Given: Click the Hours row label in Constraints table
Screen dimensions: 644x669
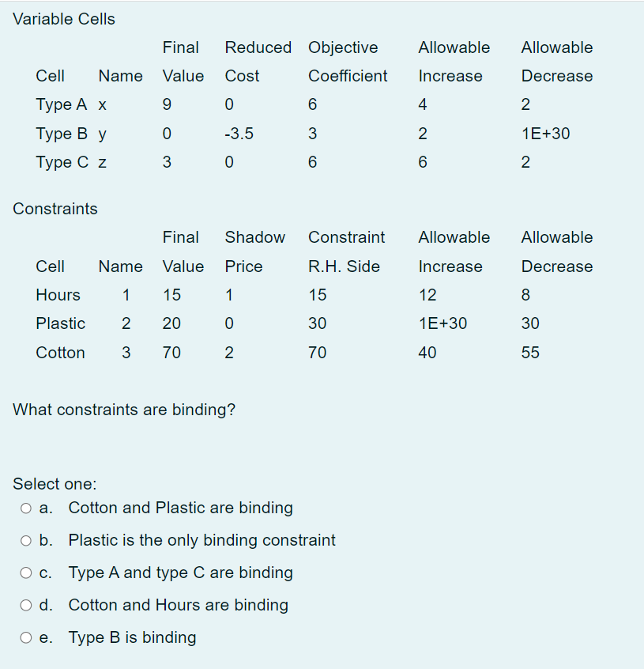Looking at the screenshot, I should pos(58,295).
